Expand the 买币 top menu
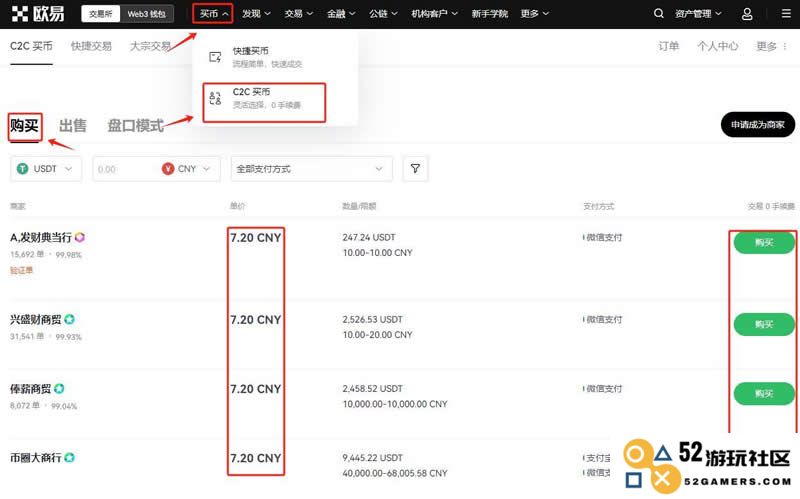Viewport: 800px width, 499px height. 213,14
